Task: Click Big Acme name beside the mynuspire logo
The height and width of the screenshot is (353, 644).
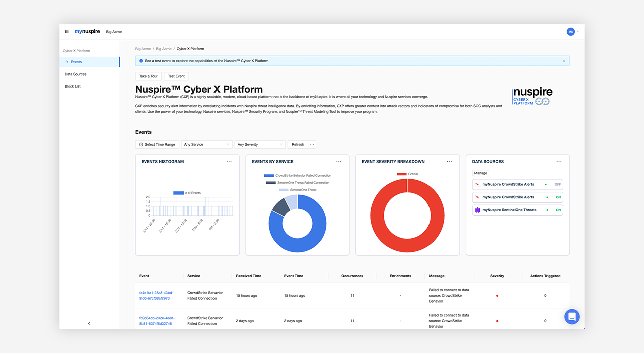Action: pyautogui.click(x=114, y=32)
